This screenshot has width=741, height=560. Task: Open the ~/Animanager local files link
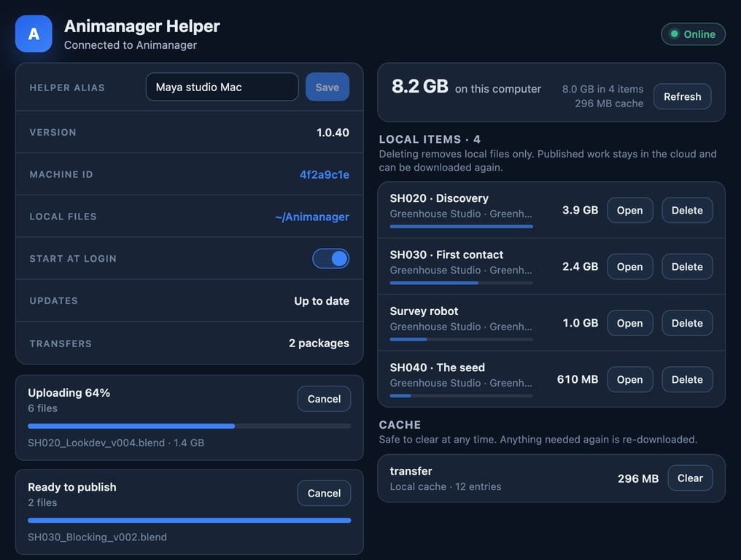click(x=312, y=217)
